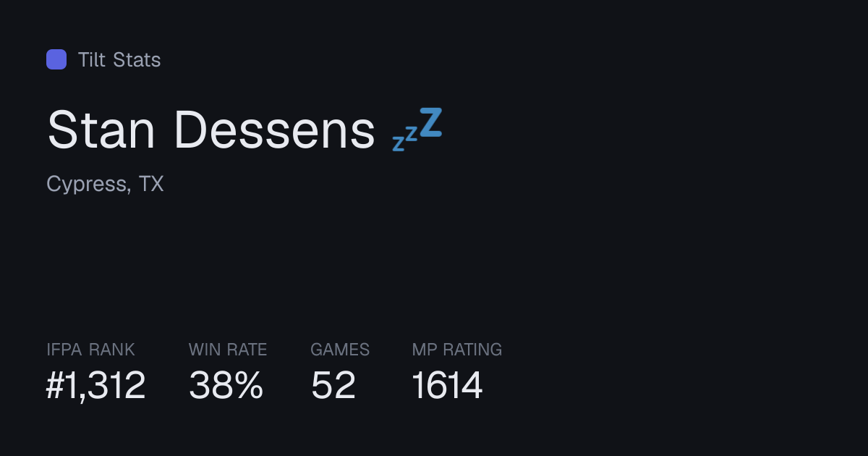The image size is (868, 456).
Task: Click the large Z in sleep emoji
Action: pos(430,122)
